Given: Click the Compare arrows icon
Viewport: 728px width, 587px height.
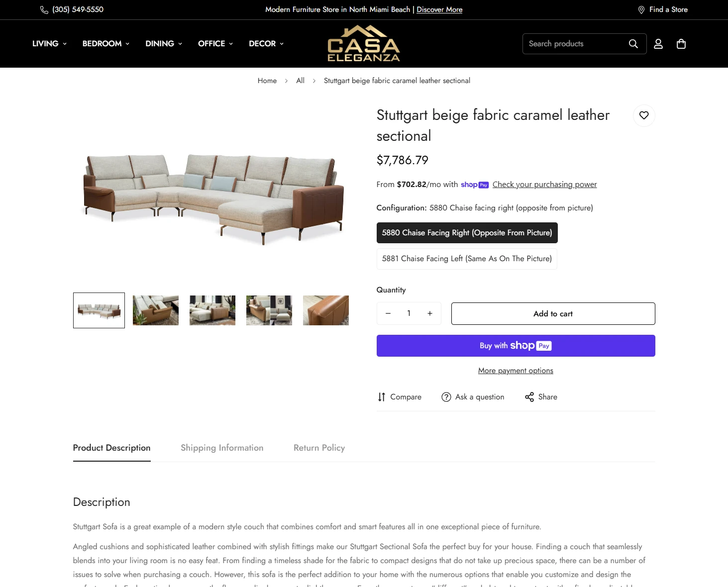Looking at the screenshot, I should 381,397.
